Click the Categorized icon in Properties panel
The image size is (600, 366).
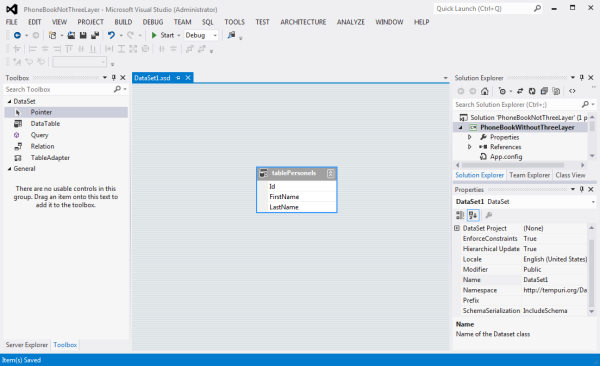[x=460, y=215]
